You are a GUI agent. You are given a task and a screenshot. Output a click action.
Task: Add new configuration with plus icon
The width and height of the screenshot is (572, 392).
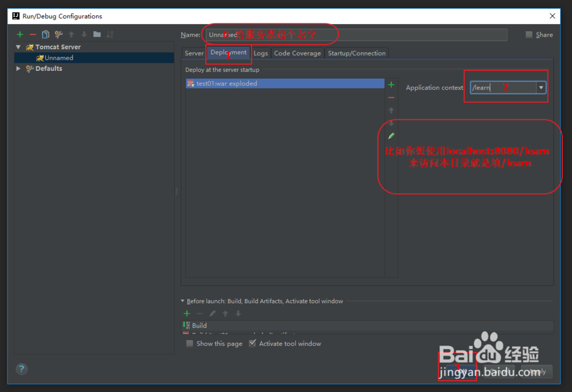pyautogui.click(x=20, y=34)
